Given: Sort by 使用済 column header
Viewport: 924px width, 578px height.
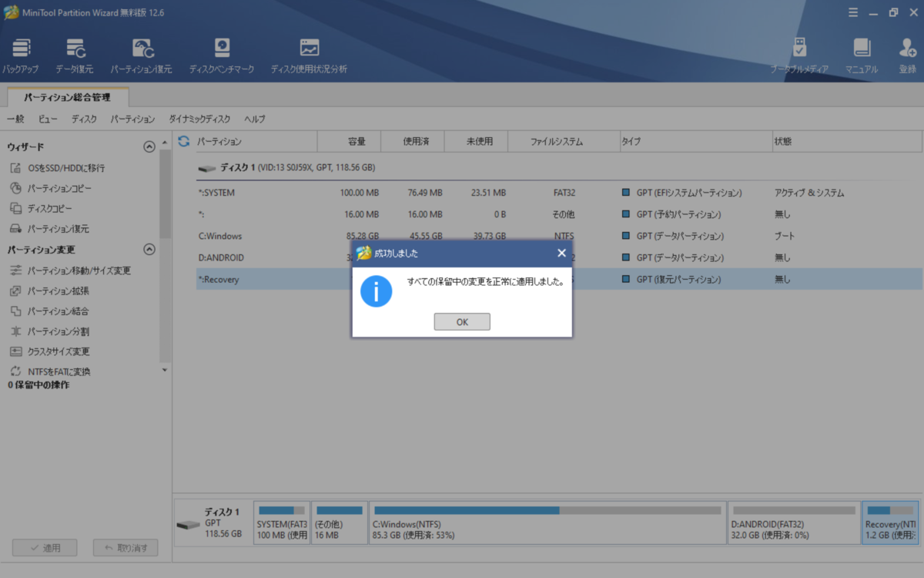Looking at the screenshot, I should pyautogui.click(x=413, y=142).
